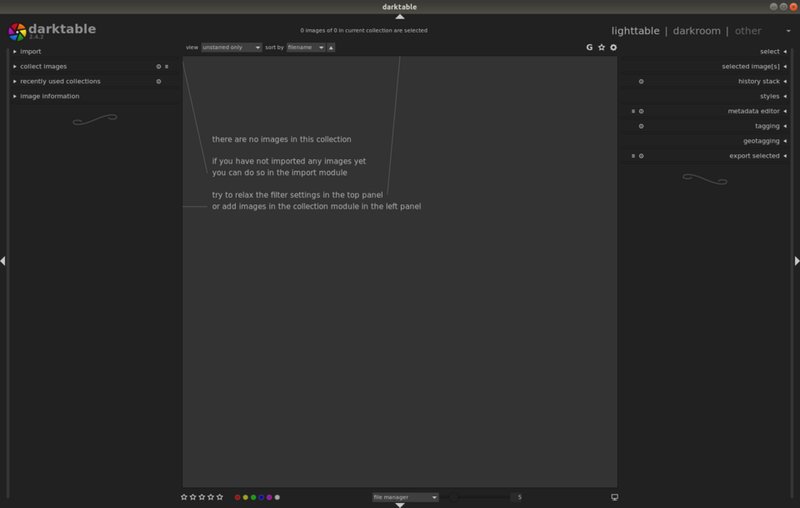Reset the history stack module

point(641,81)
